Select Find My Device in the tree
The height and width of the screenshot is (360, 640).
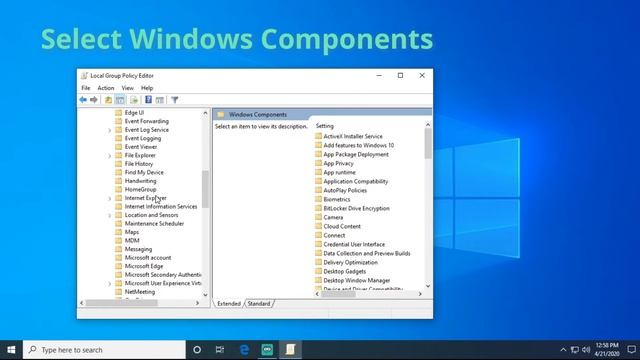tap(144, 172)
